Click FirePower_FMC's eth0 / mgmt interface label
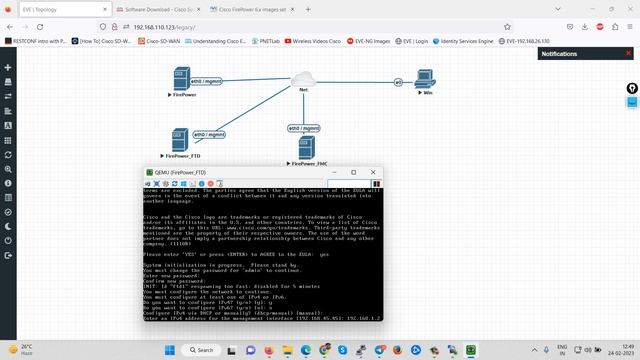The width and height of the screenshot is (640, 360). click(304, 128)
